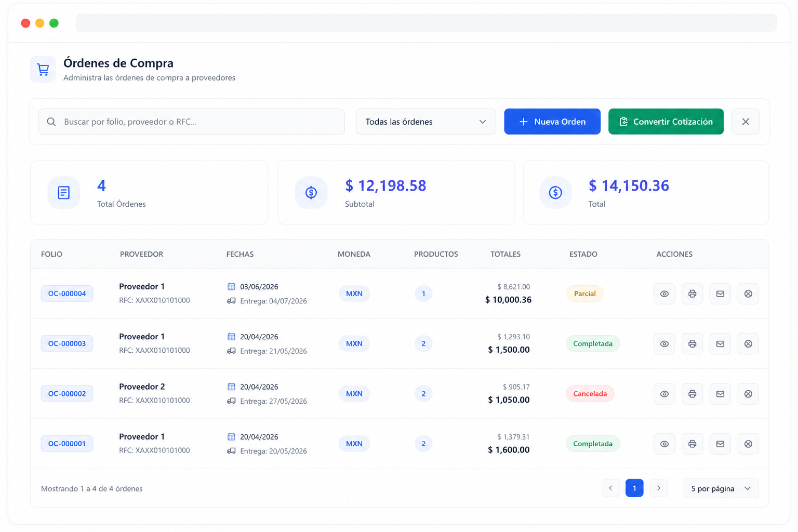Print order OC-000002
The image size is (798, 532).
[692, 394]
